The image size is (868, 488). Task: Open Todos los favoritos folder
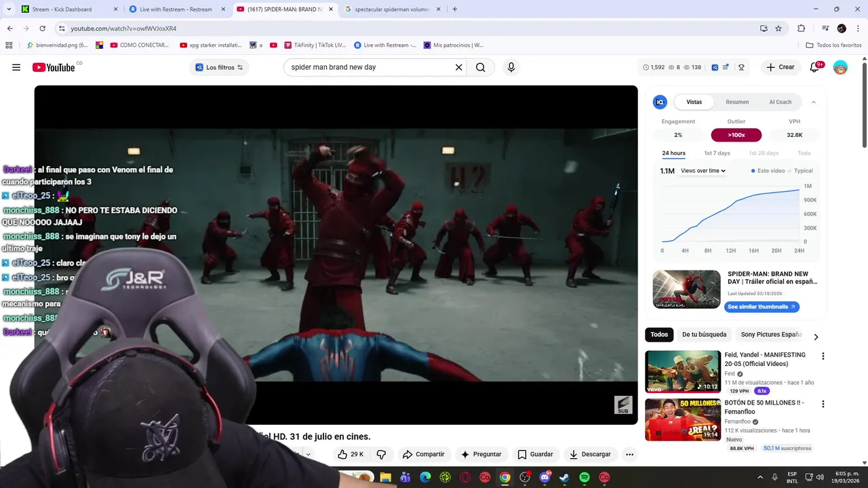833,45
